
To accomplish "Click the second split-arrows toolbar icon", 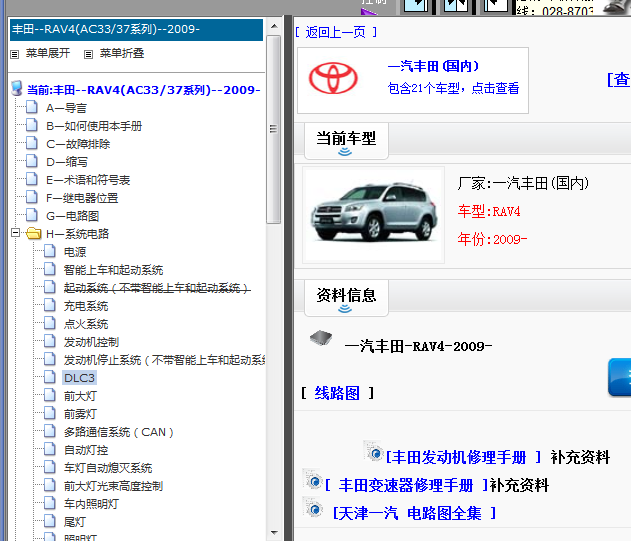I will coord(456,7).
